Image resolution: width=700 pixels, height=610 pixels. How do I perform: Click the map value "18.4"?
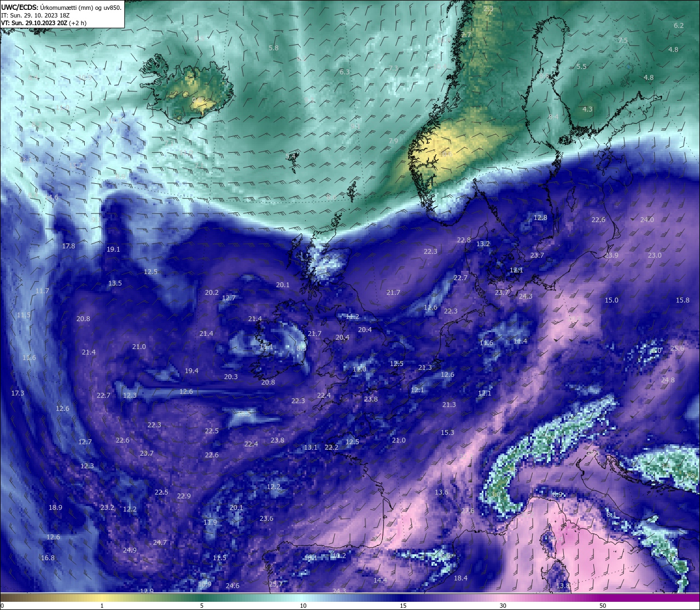tap(460, 578)
